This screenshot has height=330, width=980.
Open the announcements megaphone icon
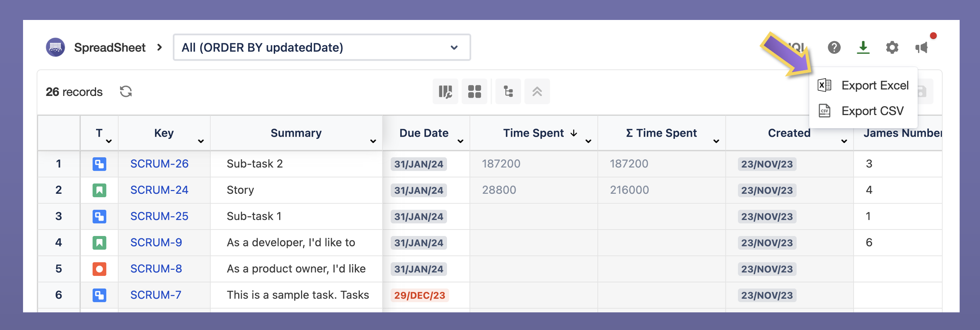tap(921, 48)
